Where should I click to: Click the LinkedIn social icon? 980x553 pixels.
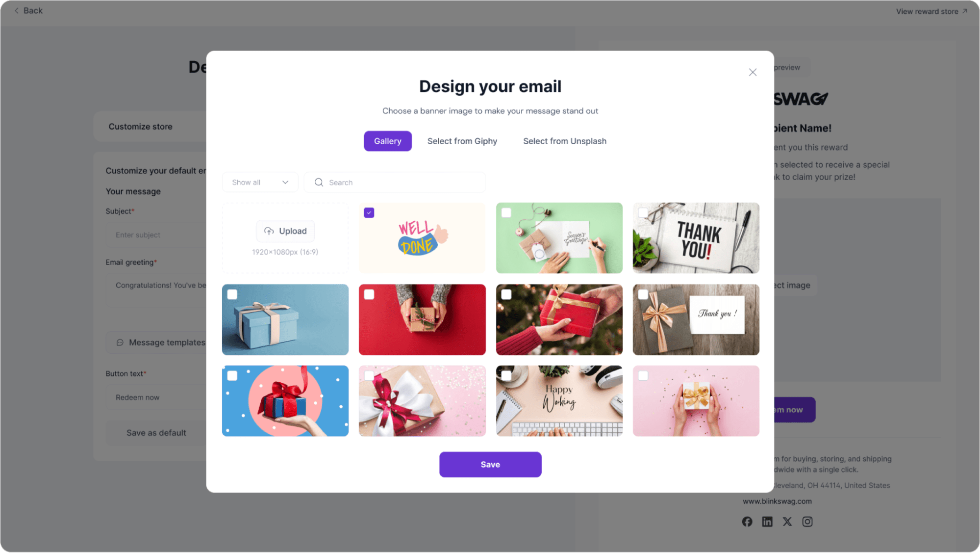coord(767,521)
